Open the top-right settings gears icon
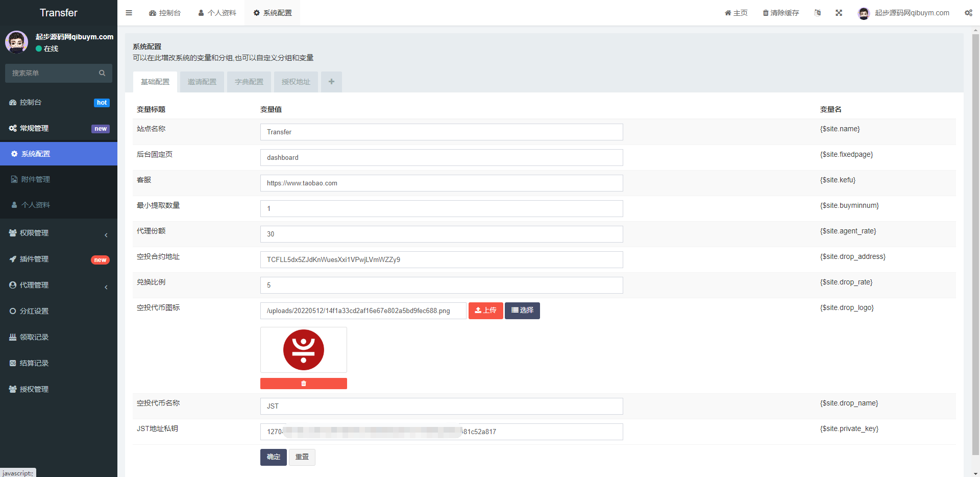 [968, 13]
